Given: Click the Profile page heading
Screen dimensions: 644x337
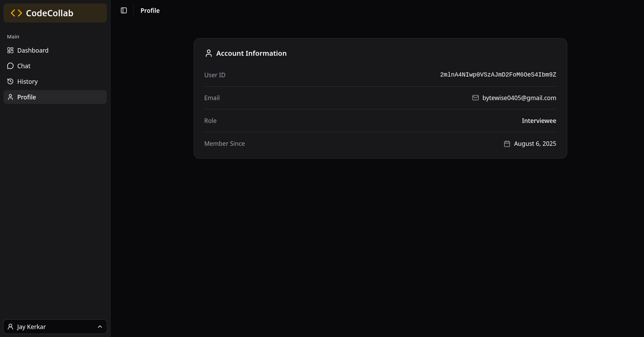Looking at the screenshot, I should click(x=150, y=10).
